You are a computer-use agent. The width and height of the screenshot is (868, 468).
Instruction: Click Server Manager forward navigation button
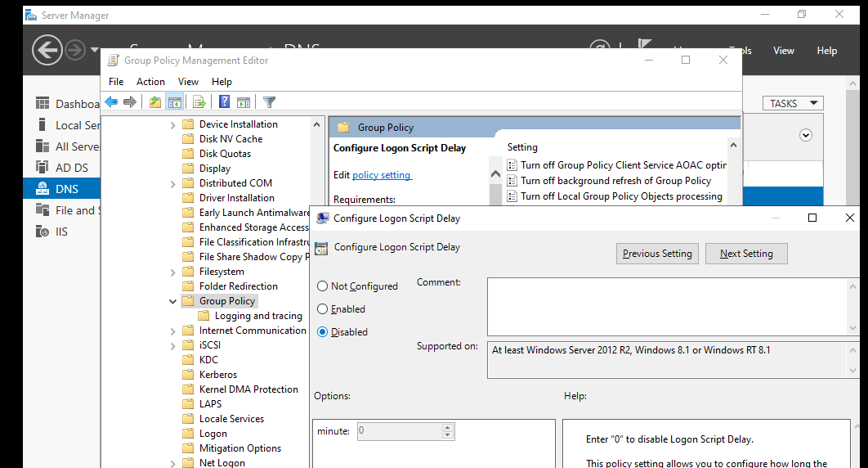(x=75, y=51)
